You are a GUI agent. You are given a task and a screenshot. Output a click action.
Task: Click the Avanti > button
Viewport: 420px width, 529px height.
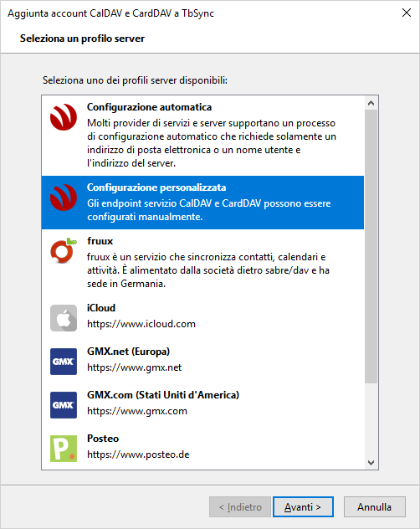303,506
